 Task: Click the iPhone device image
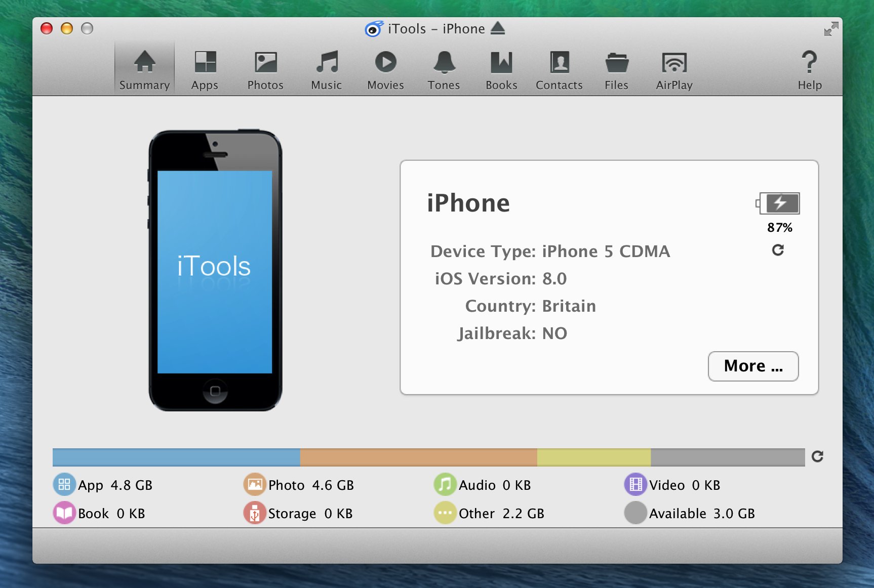tap(215, 271)
